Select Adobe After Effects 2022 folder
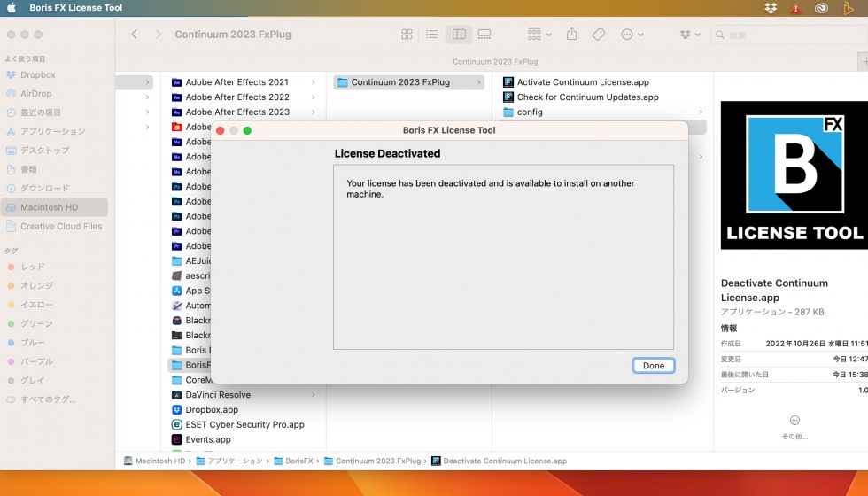 click(x=244, y=97)
